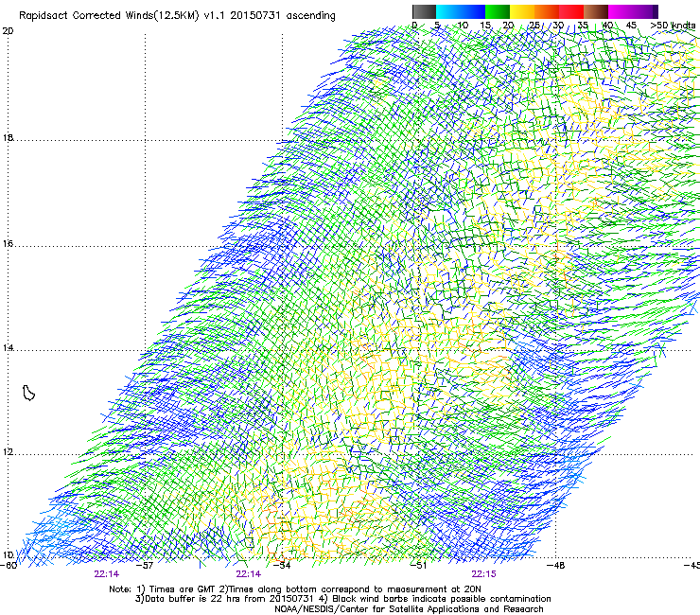Click the "22:15" purple time label
This screenshot has width=700, height=615.
coord(484,574)
